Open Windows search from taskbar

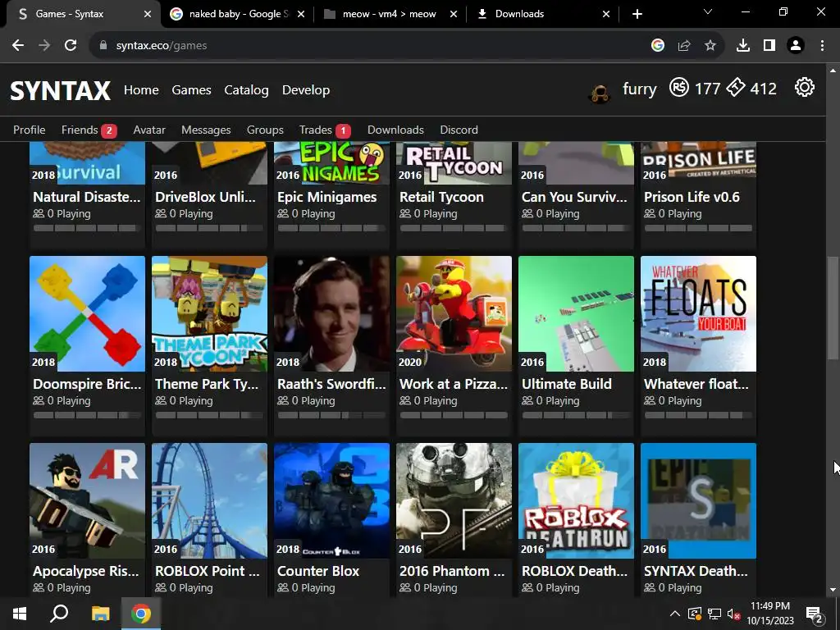click(x=59, y=614)
